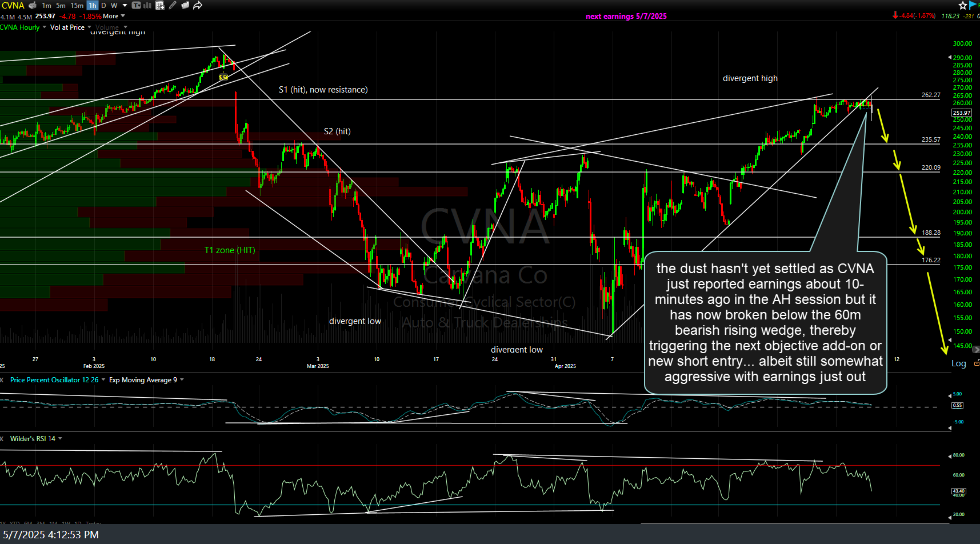
Task: Click the blue flag icon
Action: (973, 5)
